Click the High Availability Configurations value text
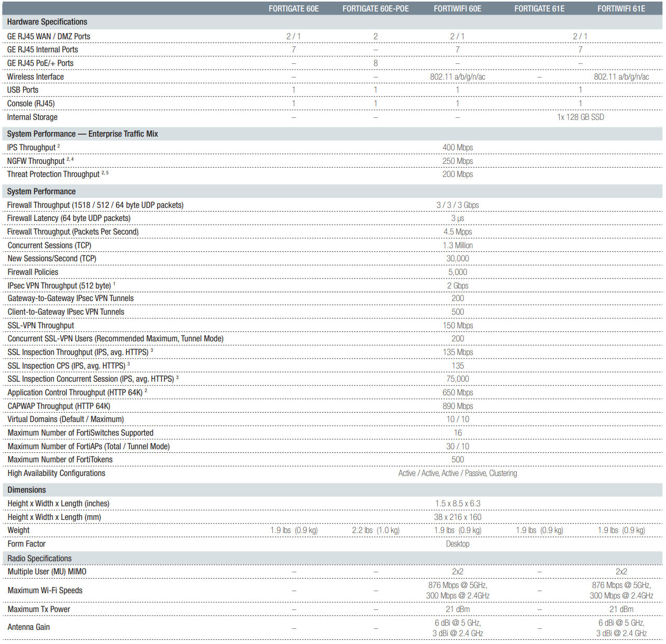 458,473
